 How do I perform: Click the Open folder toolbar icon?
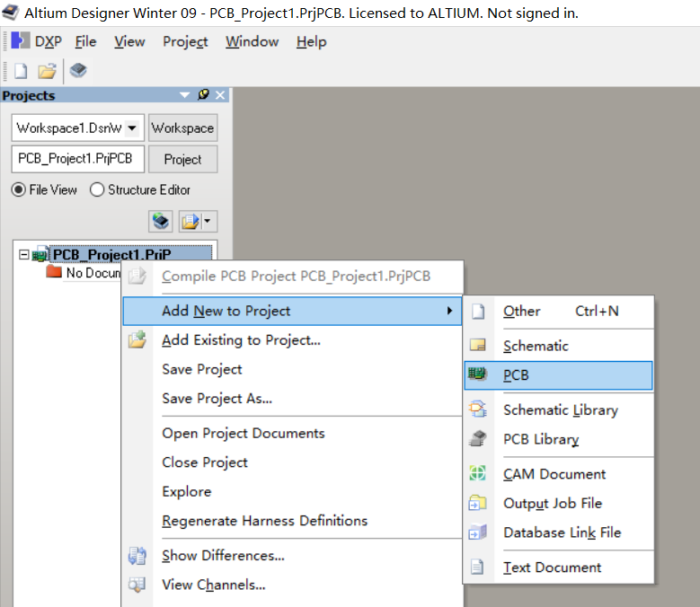coord(47,71)
